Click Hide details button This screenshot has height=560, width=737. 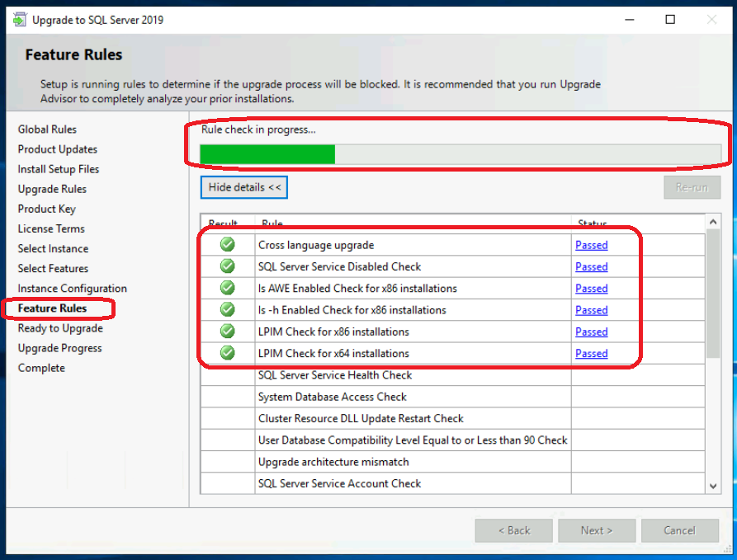click(244, 187)
